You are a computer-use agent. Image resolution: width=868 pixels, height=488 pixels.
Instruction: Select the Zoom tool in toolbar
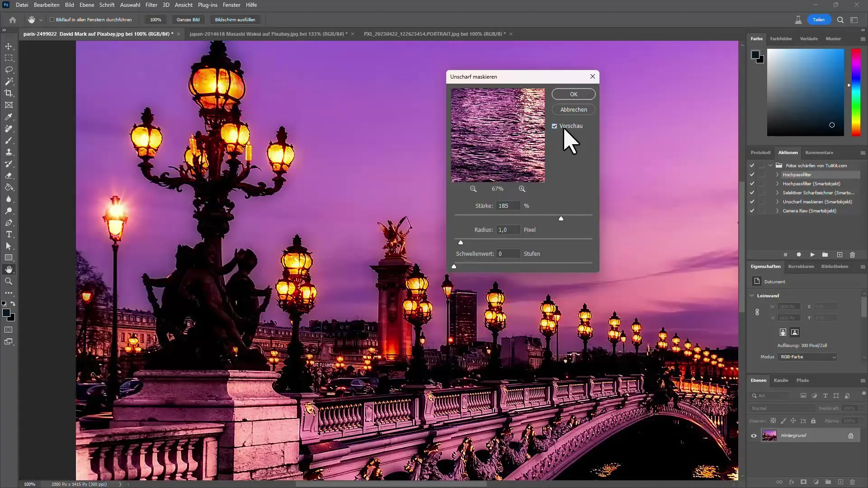(x=9, y=281)
